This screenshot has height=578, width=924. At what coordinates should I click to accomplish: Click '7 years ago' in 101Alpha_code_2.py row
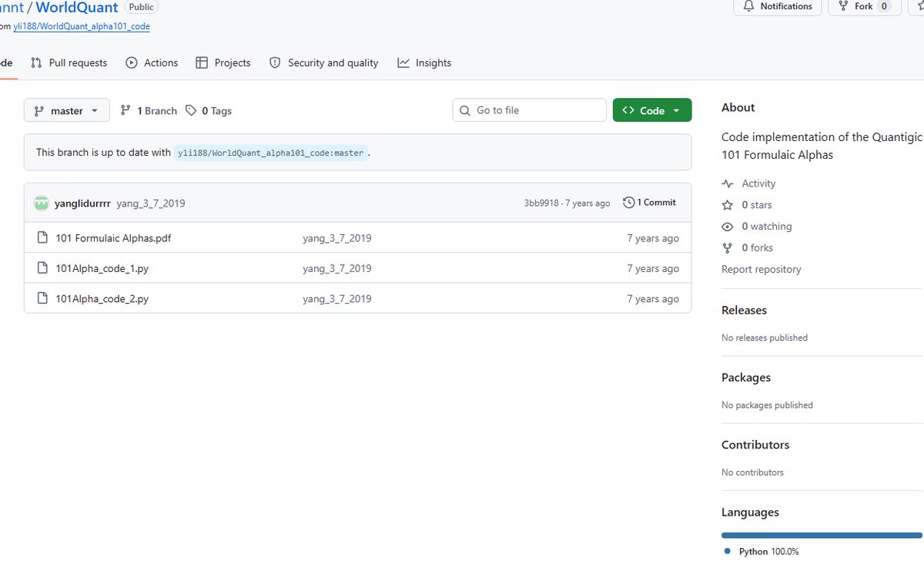click(653, 298)
